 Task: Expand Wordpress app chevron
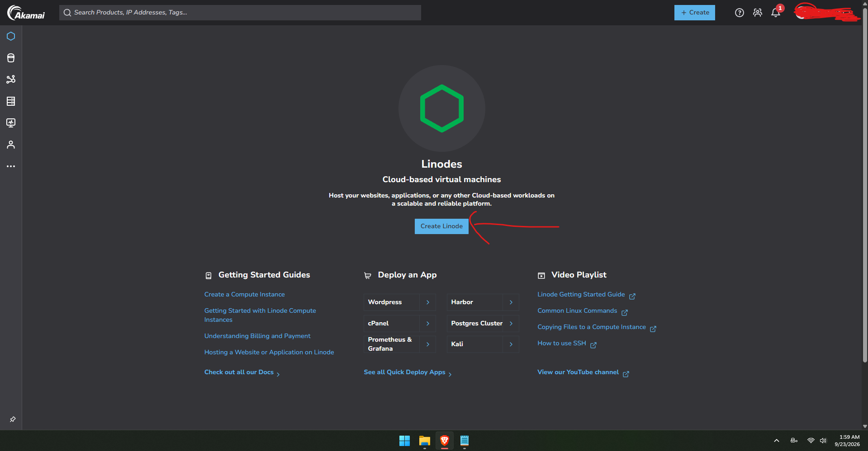pyautogui.click(x=428, y=302)
